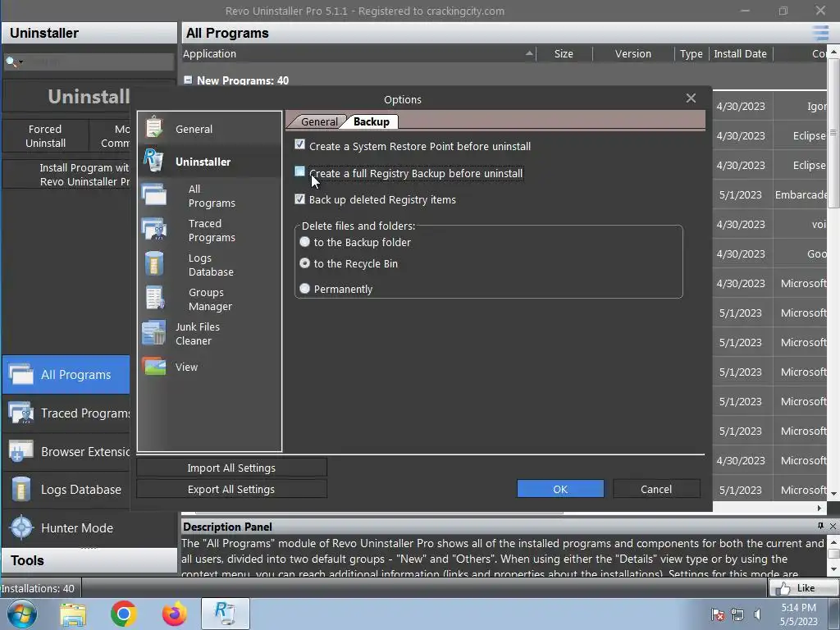Click the Size column header

tap(564, 53)
